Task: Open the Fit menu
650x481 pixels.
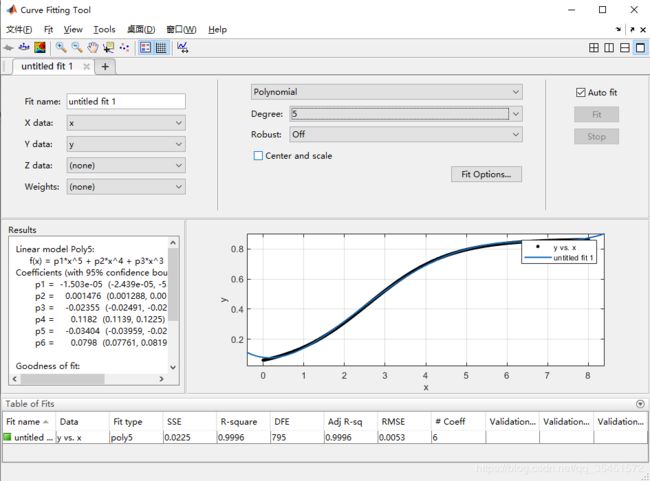Action: coord(49,29)
